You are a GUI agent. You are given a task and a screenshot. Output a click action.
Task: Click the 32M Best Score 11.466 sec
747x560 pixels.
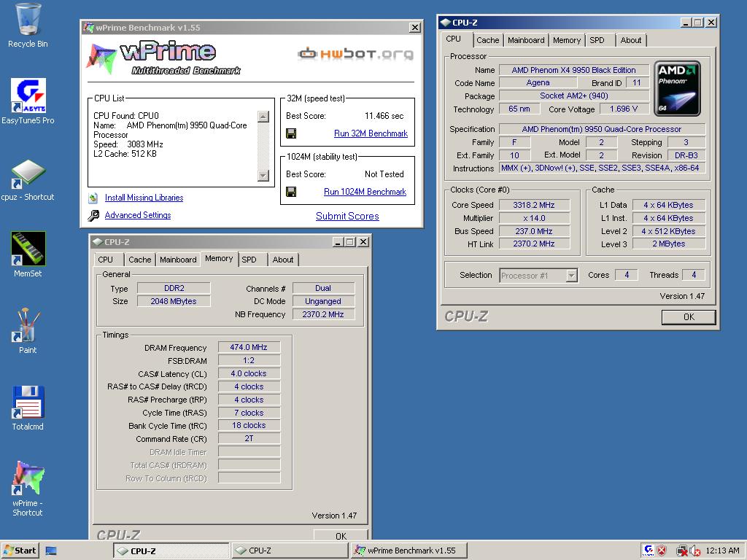384,116
